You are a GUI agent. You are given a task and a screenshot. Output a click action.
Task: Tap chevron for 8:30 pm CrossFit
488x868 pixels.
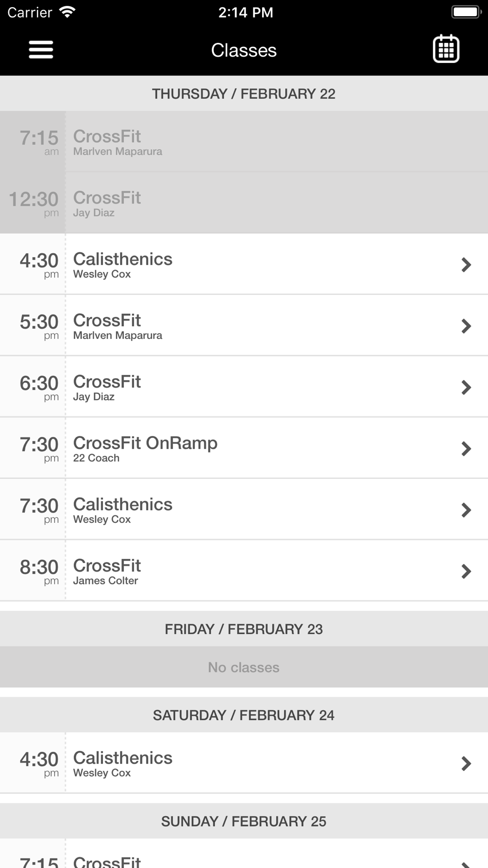466,571
